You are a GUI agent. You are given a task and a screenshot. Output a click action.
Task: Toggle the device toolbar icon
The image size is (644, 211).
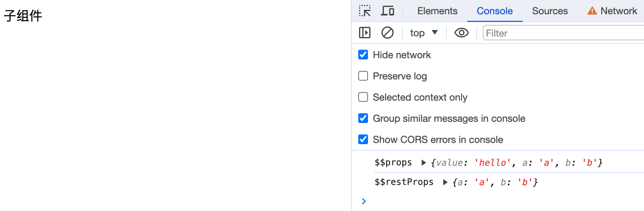point(388,11)
